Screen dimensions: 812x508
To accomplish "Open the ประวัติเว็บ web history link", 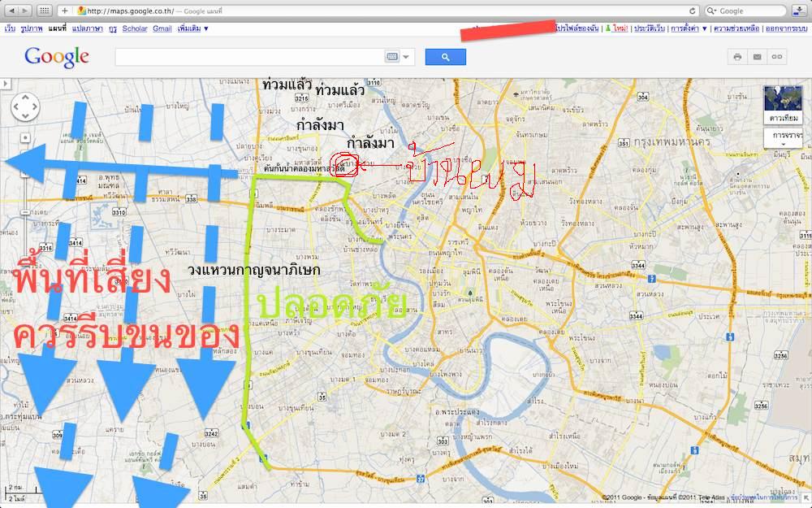I will 650,28.
